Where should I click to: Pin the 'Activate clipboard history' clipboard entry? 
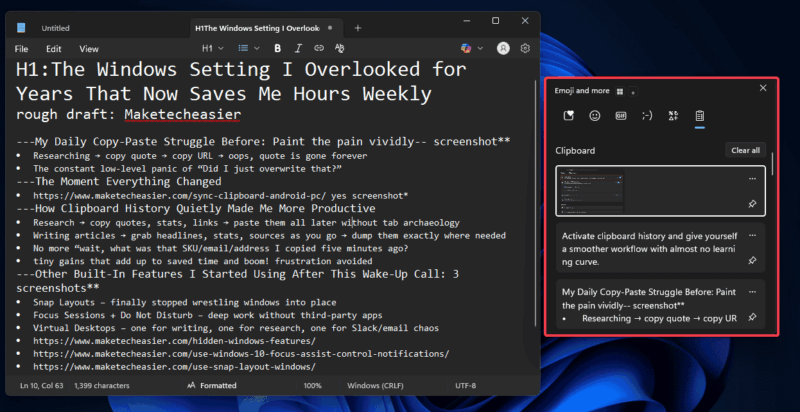coord(751,262)
